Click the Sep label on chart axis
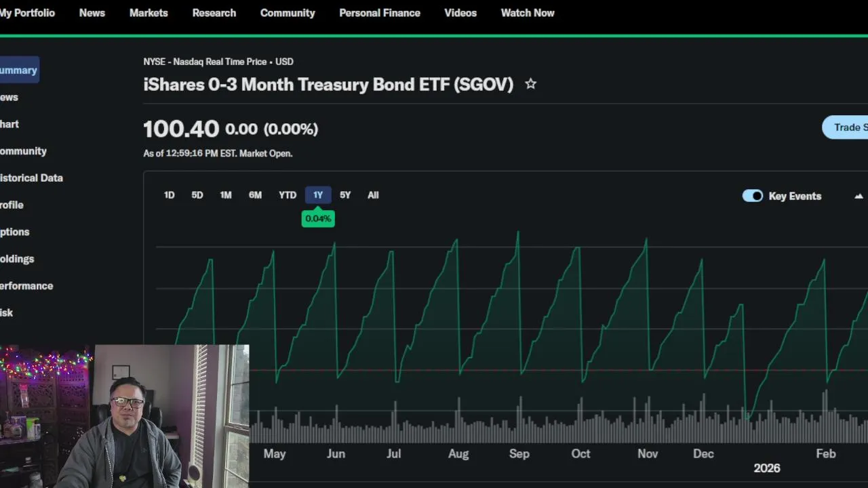This screenshot has width=868, height=488. point(519,454)
